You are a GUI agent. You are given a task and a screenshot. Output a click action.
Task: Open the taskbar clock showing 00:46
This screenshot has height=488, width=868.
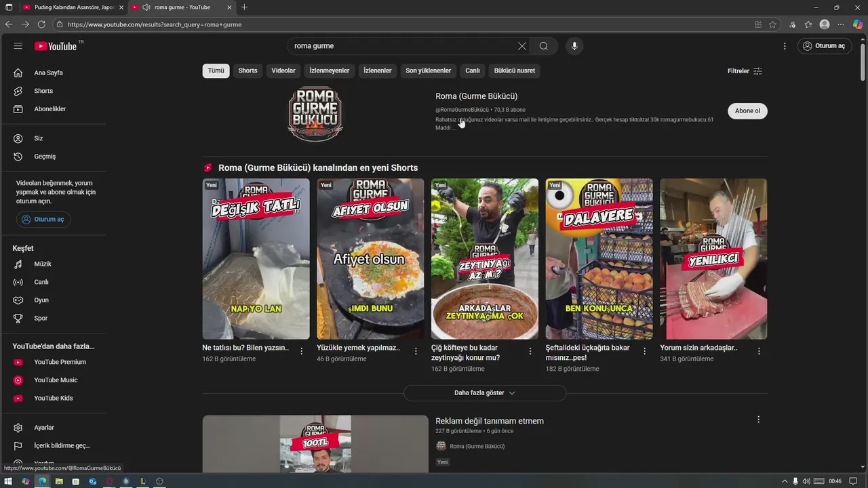(x=835, y=481)
